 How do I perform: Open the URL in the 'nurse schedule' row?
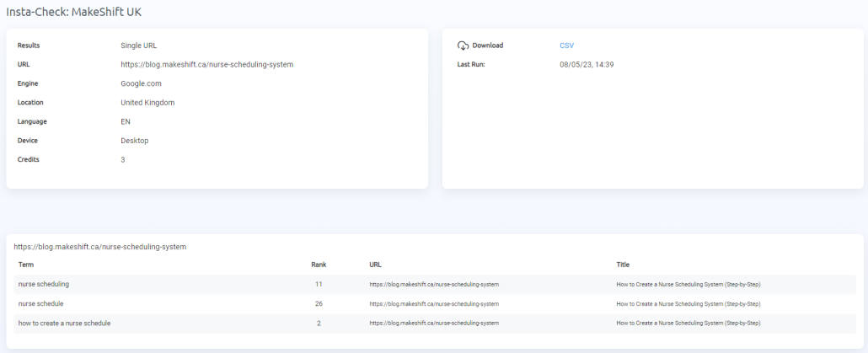coord(434,304)
